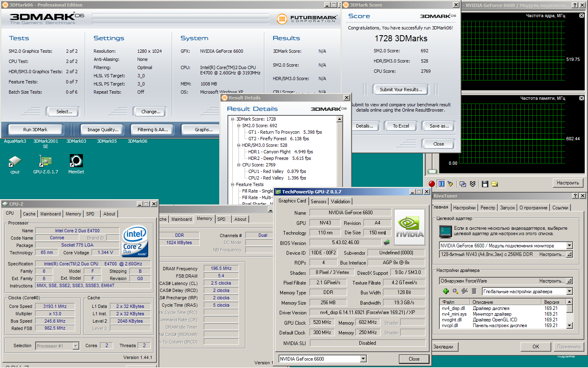Click Run 3DMark button
The image size is (588, 368).
(x=35, y=130)
